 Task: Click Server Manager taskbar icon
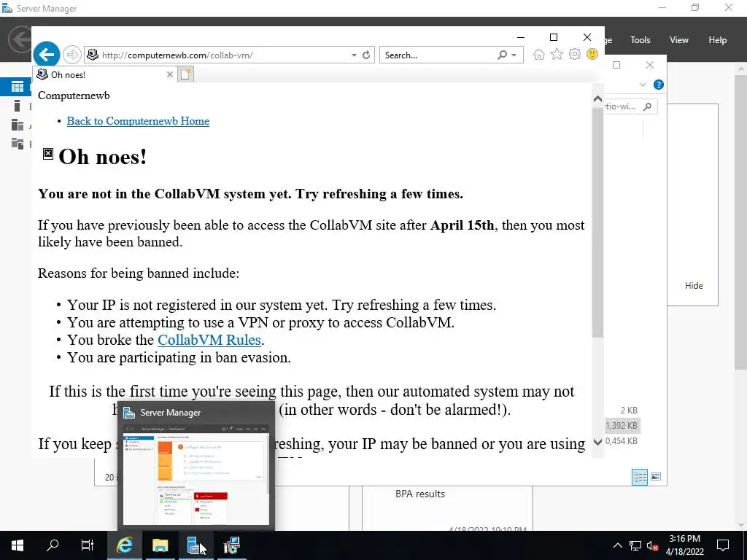pyautogui.click(x=194, y=545)
